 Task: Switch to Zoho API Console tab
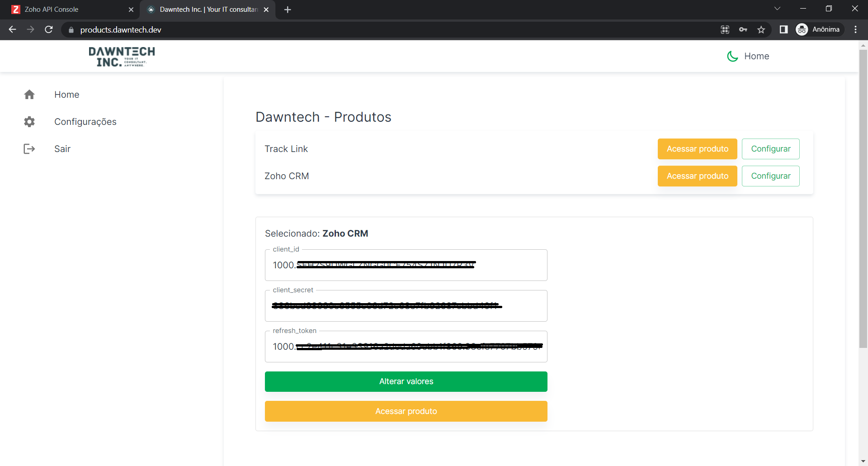coord(70,10)
